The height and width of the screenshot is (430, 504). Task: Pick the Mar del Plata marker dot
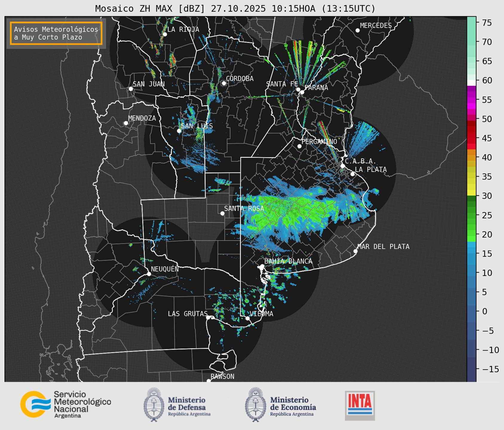point(356,251)
